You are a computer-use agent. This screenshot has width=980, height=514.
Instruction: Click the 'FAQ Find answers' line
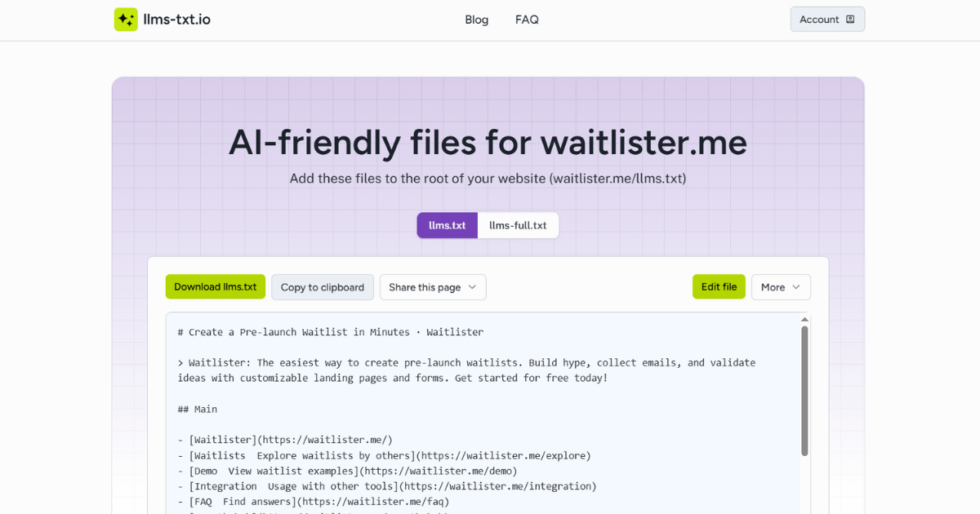[x=314, y=502]
